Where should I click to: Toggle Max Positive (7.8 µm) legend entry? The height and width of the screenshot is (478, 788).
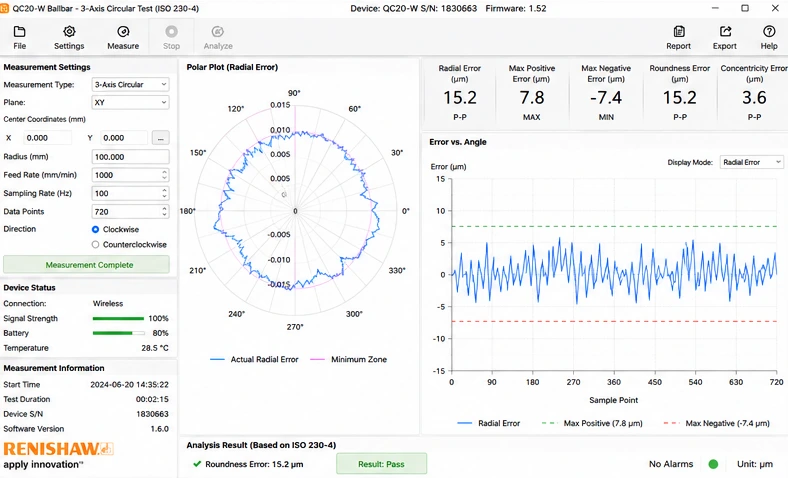coord(592,423)
